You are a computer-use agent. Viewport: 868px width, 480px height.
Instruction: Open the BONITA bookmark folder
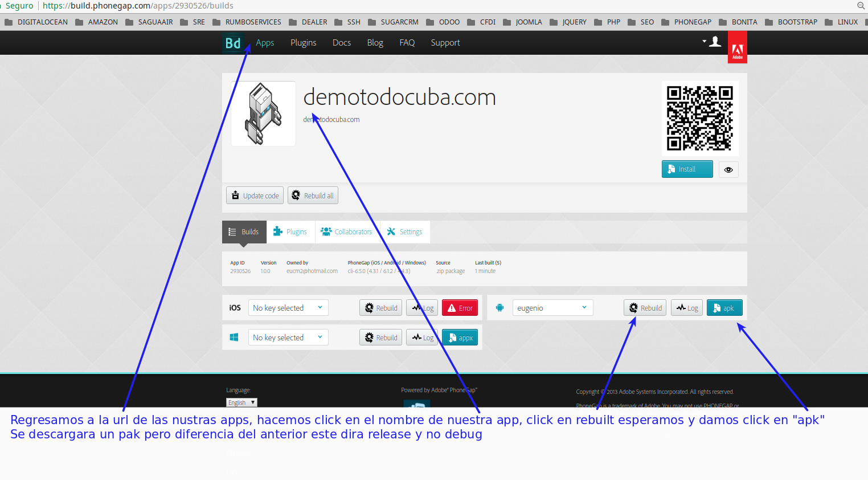(738, 22)
